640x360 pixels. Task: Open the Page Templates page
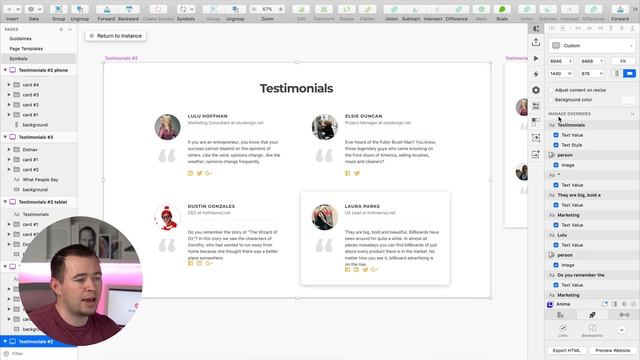pyautogui.click(x=26, y=49)
